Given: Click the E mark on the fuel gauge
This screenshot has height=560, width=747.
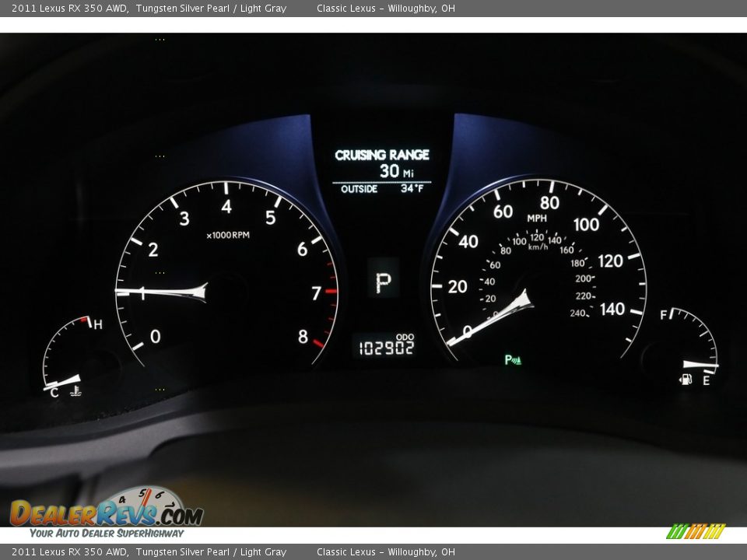Looking at the screenshot, I should pos(706,380).
